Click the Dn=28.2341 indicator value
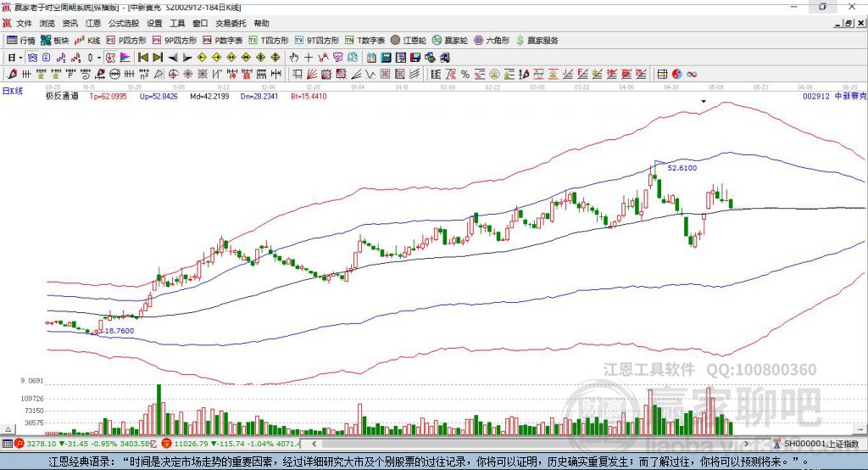This screenshot has width=868, height=470. (259, 96)
